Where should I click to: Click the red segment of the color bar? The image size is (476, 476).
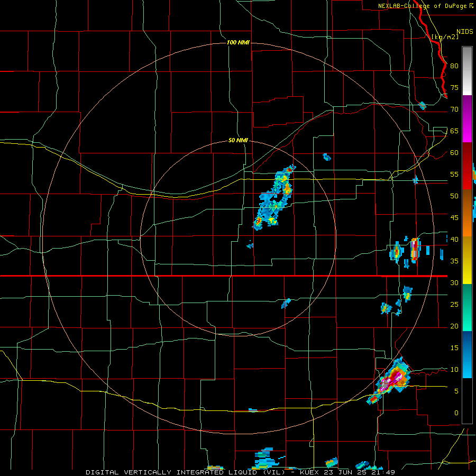click(467, 166)
